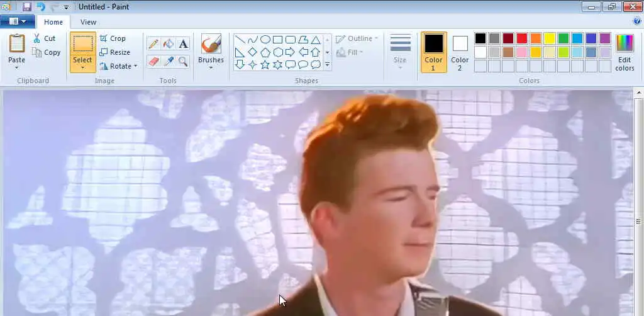
Task: Pick the red color swatch
Action: [522, 38]
